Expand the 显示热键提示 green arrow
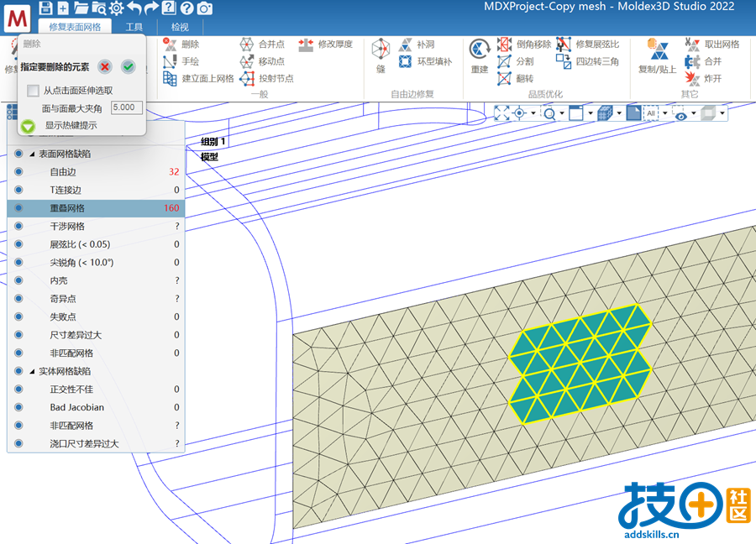The width and height of the screenshot is (756, 544). [28, 126]
